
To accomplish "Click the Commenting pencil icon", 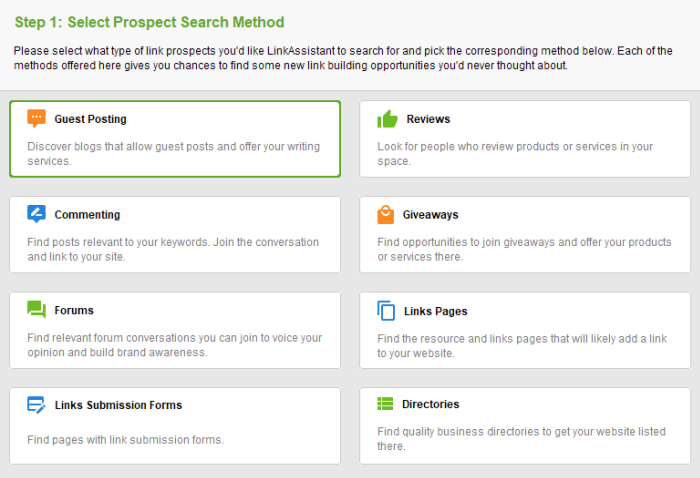I will coord(37,214).
